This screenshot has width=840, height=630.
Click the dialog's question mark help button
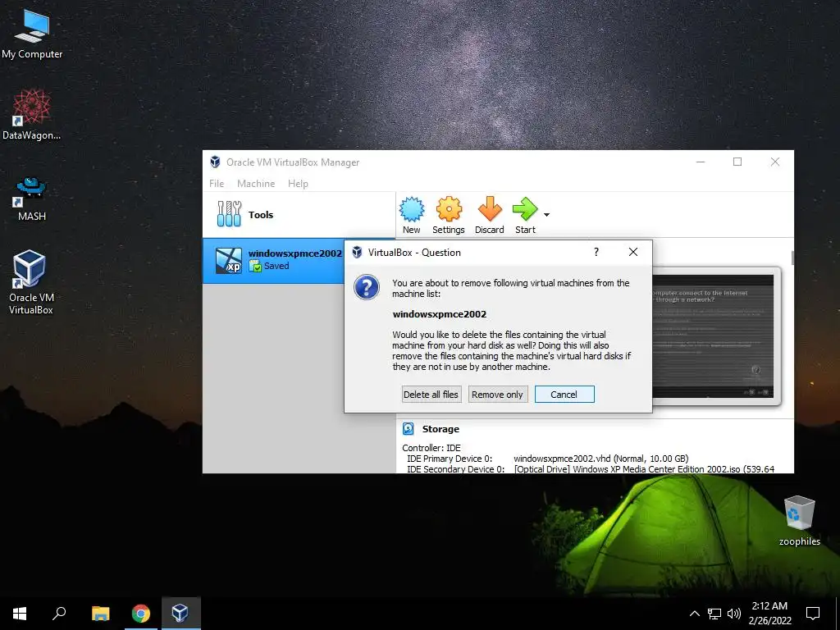[596, 253]
